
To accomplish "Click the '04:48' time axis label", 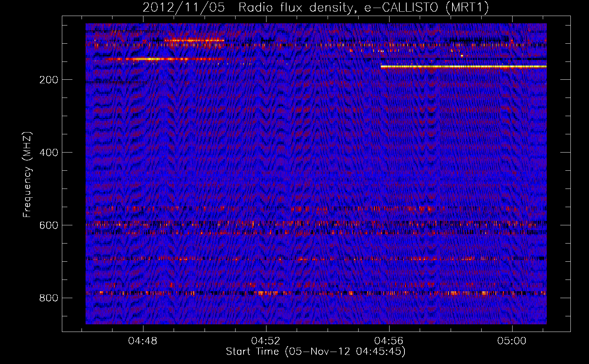I will coord(143,341).
